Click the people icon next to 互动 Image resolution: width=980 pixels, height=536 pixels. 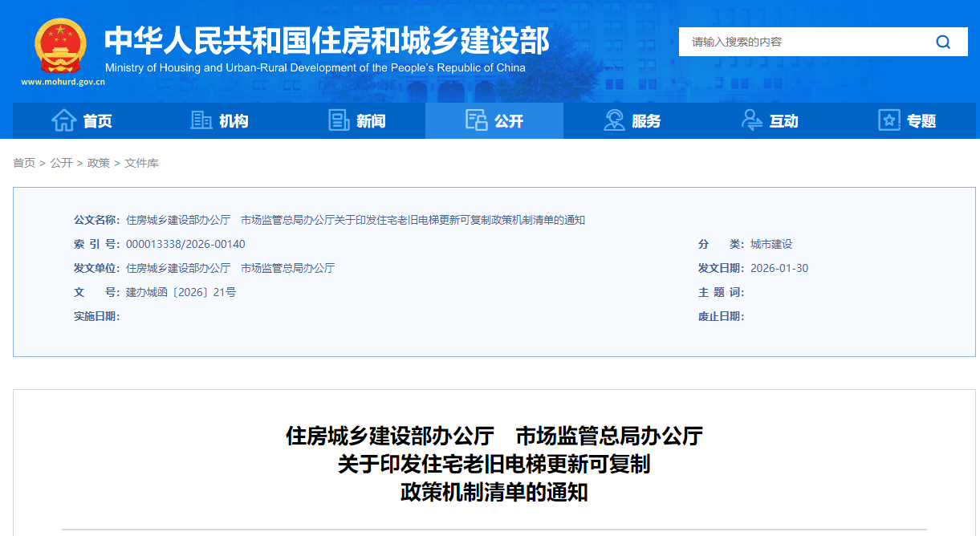coord(751,120)
